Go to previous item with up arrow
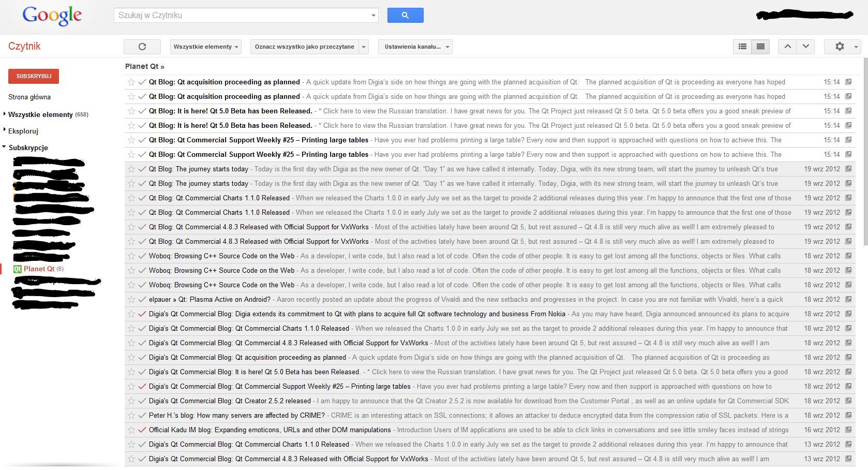The height and width of the screenshot is (470, 868). click(x=787, y=47)
